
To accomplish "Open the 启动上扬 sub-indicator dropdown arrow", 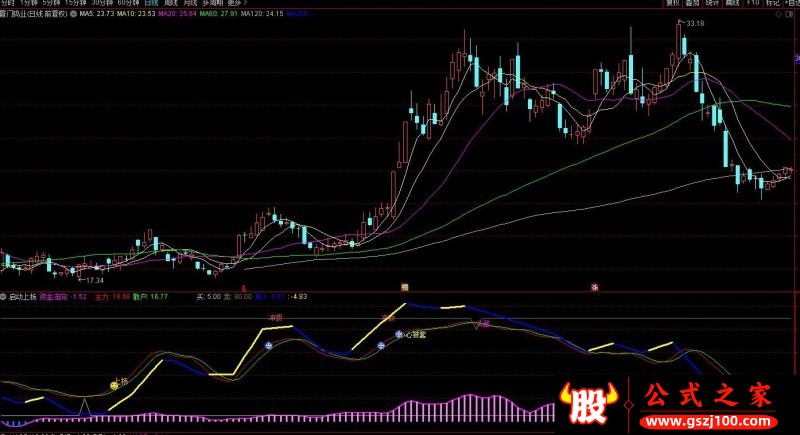I will (3, 297).
